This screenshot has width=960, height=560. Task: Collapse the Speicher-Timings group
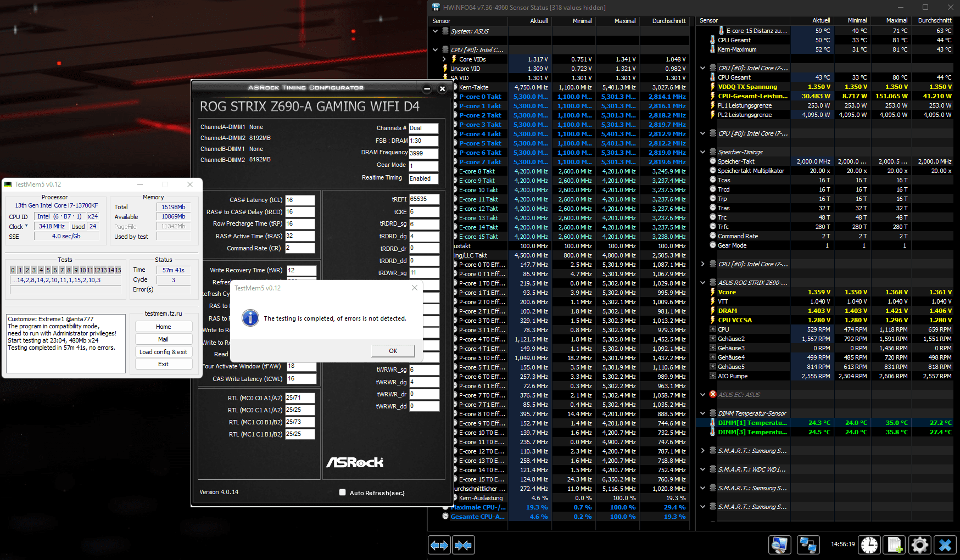tap(702, 152)
